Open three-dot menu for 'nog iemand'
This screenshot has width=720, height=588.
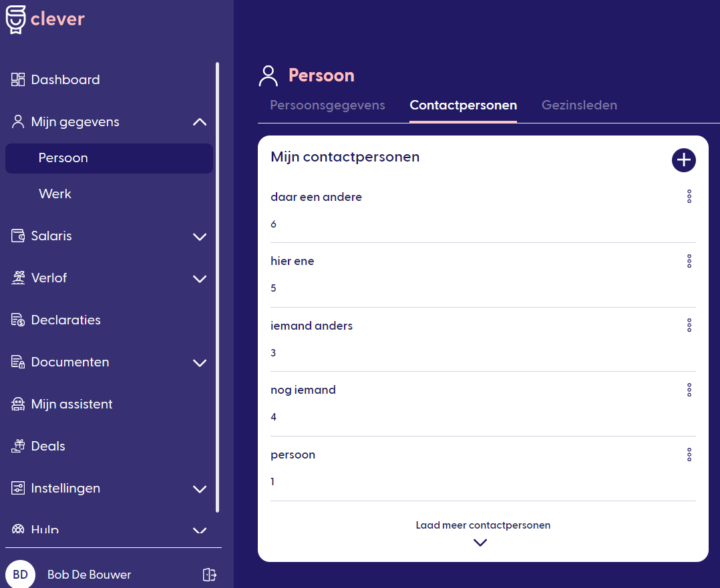tap(689, 390)
